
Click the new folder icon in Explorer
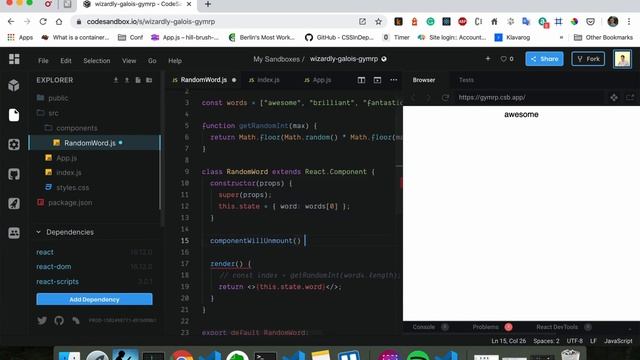149,80
